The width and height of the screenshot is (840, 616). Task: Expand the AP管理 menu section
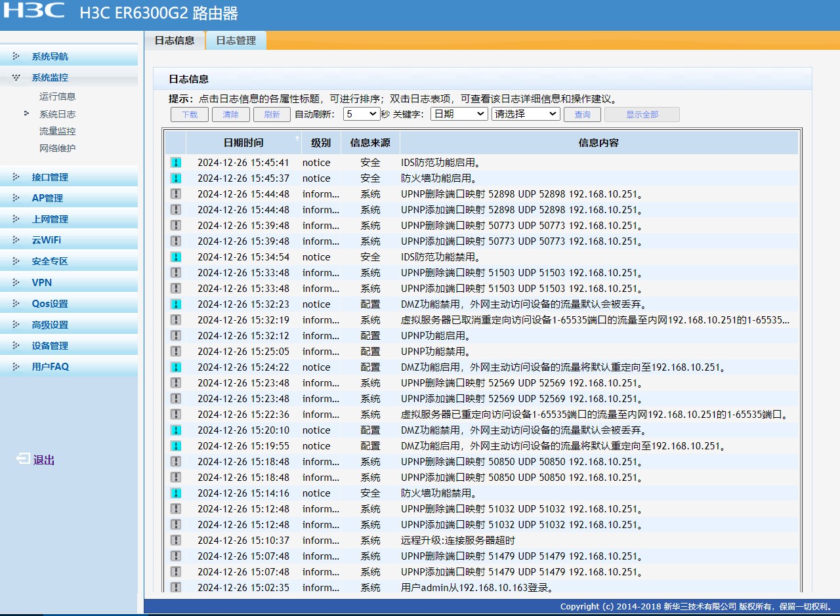[69, 198]
